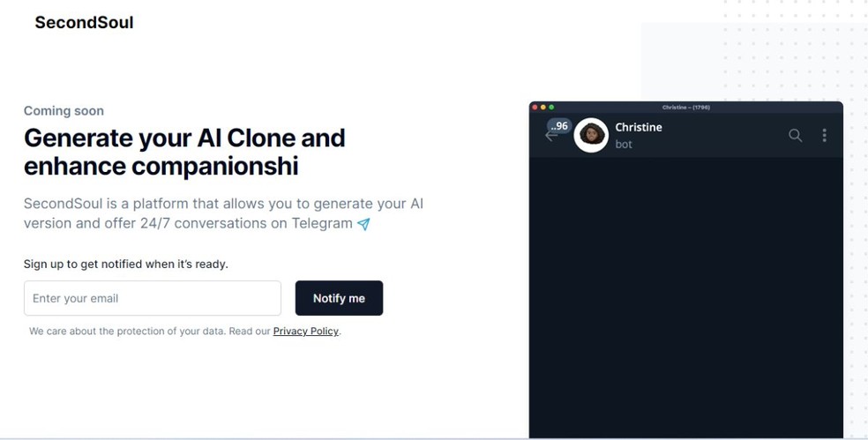868x440 pixels.
Task: Close the Christine chat window
Action: click(x=535, y=107)
